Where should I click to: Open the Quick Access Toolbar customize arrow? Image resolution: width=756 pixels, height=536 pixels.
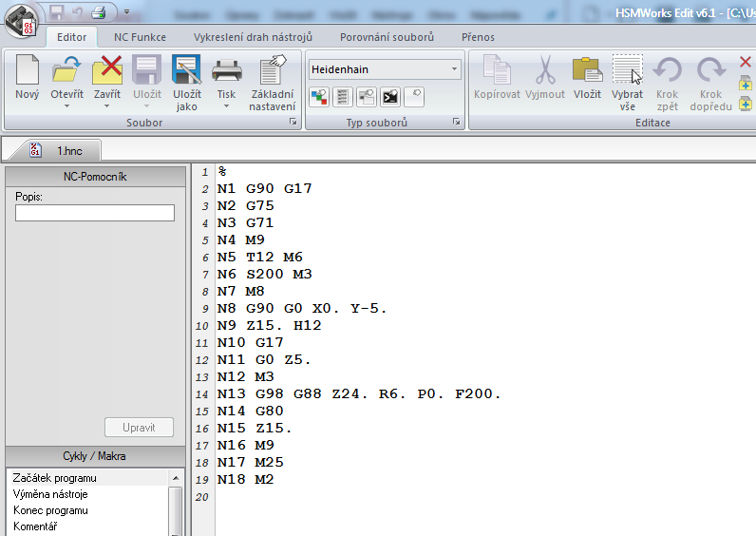pyautogui.click(x=126, y=13)
